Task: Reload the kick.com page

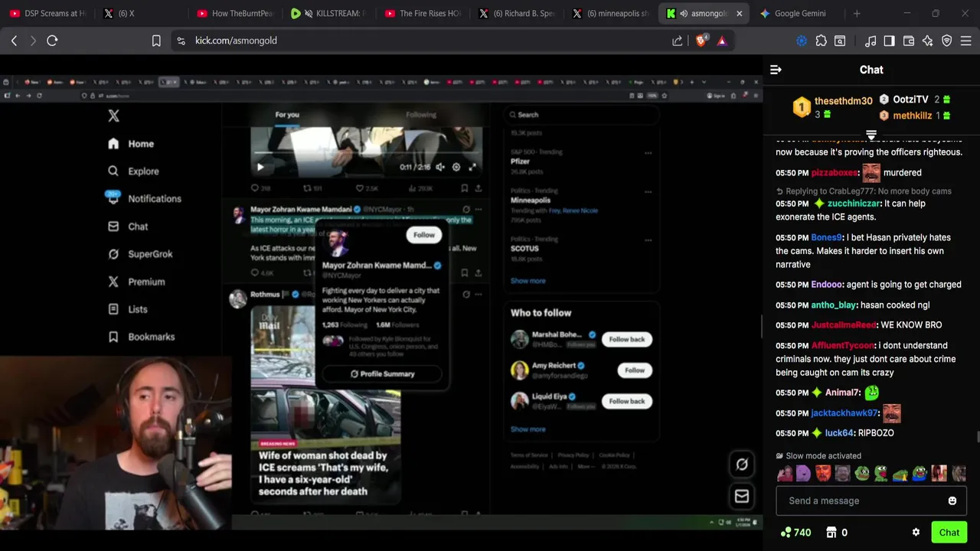Action: point(52,41)
